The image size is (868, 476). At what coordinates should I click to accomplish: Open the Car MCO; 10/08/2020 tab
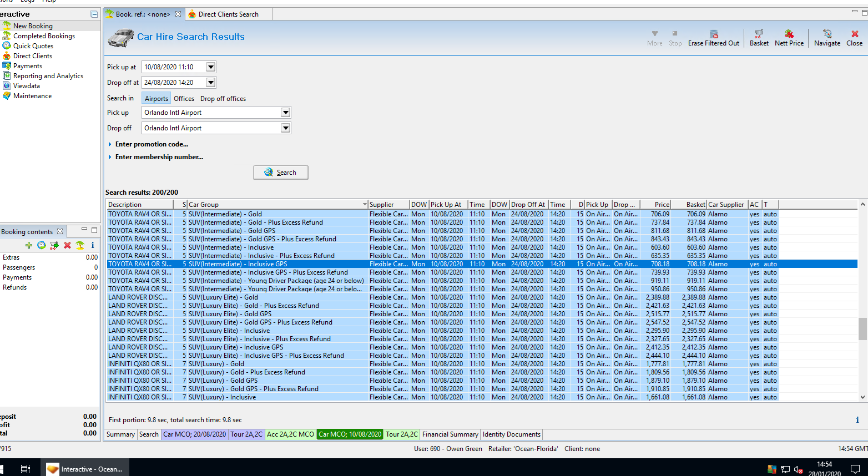click(350, 434)
